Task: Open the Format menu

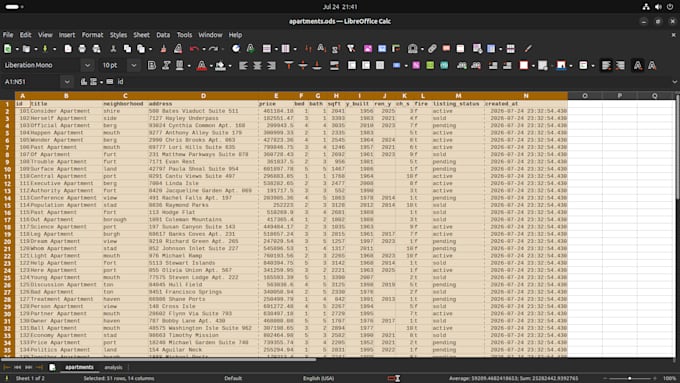Action: pos(92,35)
